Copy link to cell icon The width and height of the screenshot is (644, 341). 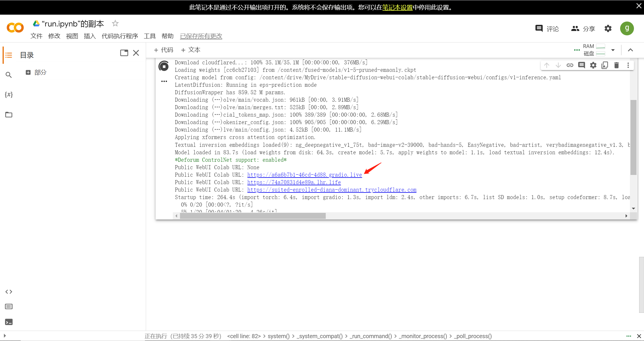(570, 65)
